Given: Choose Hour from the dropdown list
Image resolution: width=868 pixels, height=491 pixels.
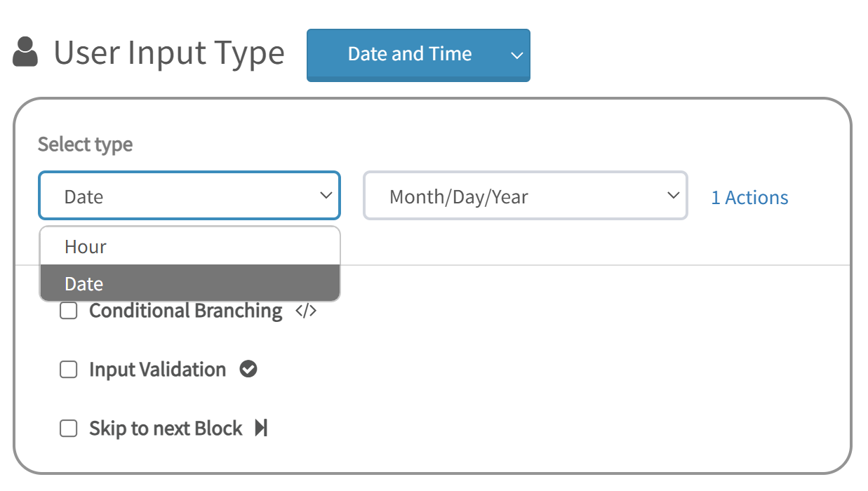Looking at the screenshot, I should (x=189, y=246).
